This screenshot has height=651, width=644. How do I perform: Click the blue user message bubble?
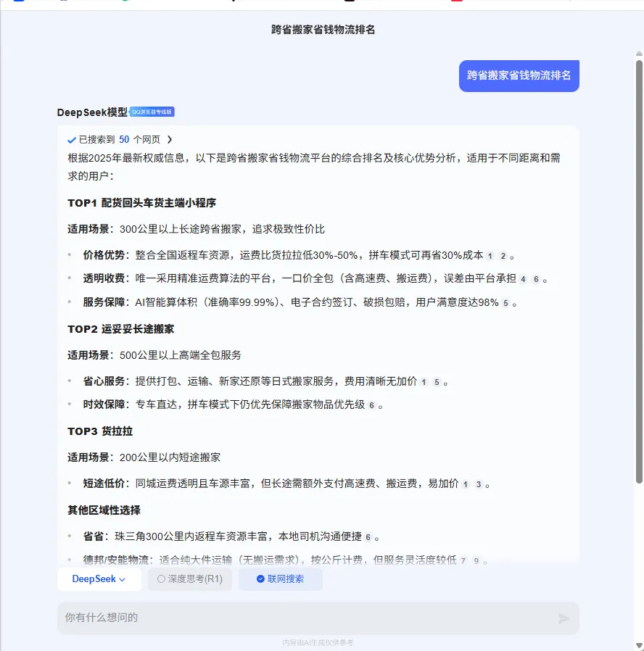(x=519, y=76)
